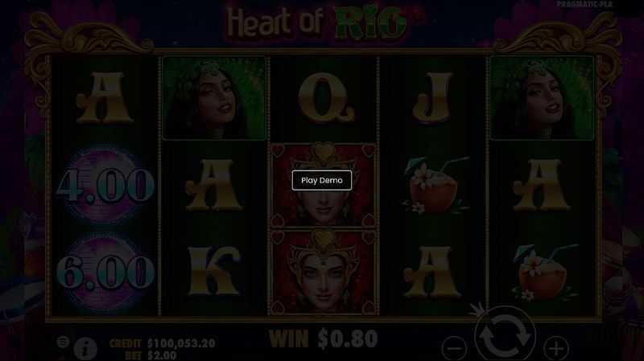This screenshot has width=644, height=361.
Task: Open the hamburger settings menu icon
Action: (x=63, y=342)
